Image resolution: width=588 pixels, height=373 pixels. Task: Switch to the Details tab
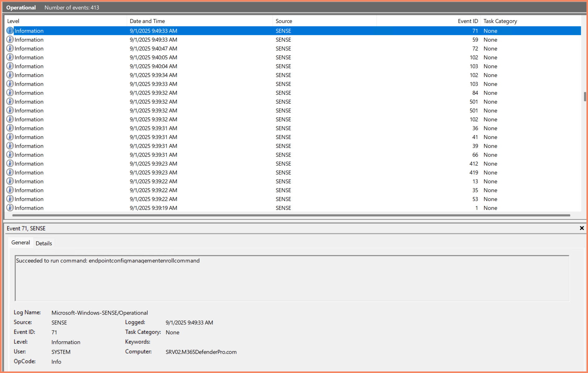click(44, 243)
